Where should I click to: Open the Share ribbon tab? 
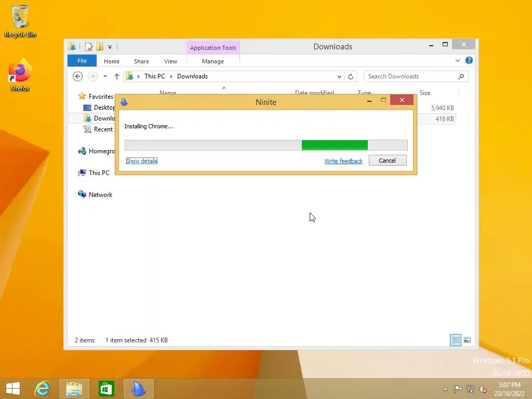point(141,61)
